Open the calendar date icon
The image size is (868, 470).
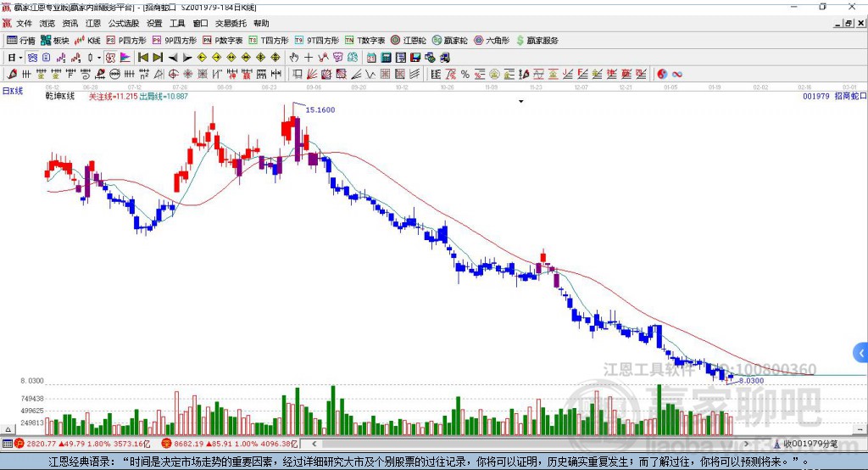(371, 58)
